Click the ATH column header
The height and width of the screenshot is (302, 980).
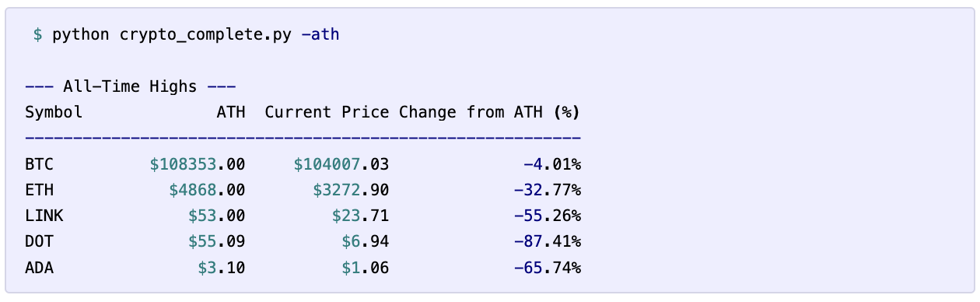231,112
